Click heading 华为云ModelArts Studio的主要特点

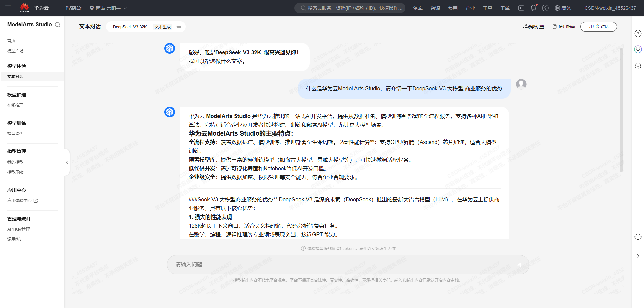241,133
